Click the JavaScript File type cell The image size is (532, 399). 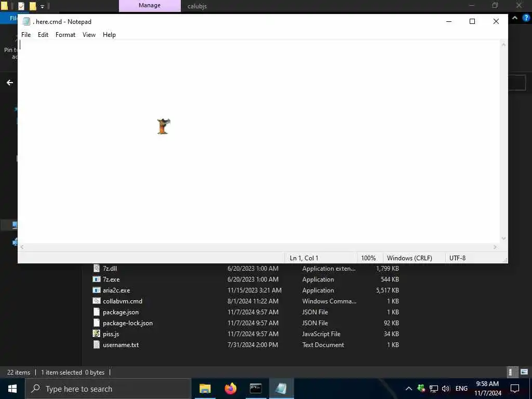pos(321,334)
